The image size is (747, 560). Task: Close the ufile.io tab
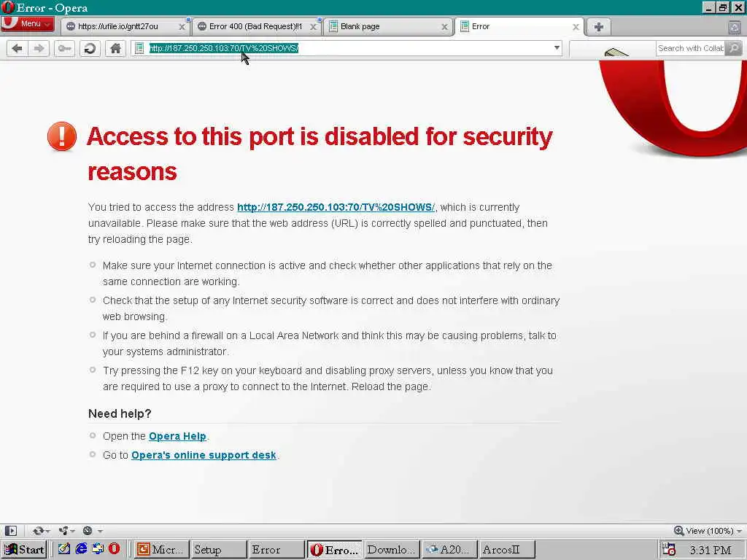point(182,27)
